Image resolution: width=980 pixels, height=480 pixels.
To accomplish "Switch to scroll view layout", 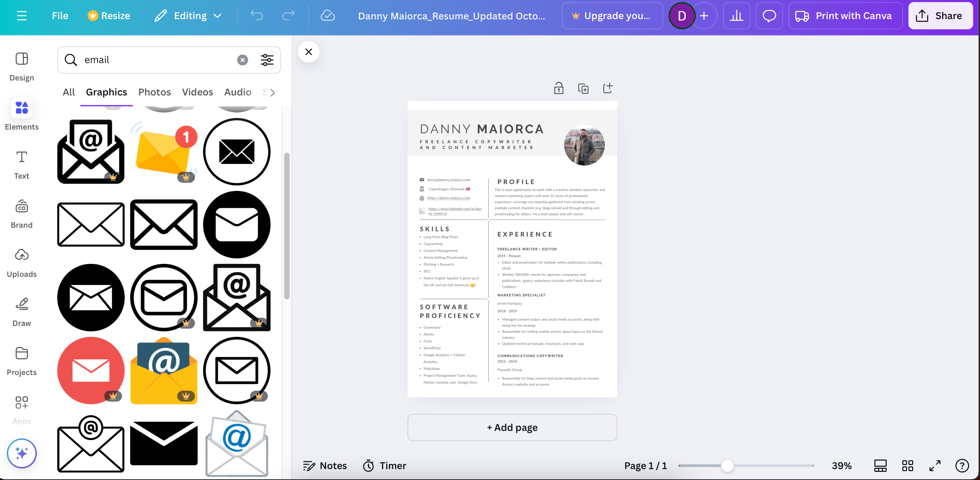I will (x=880, y=466).
